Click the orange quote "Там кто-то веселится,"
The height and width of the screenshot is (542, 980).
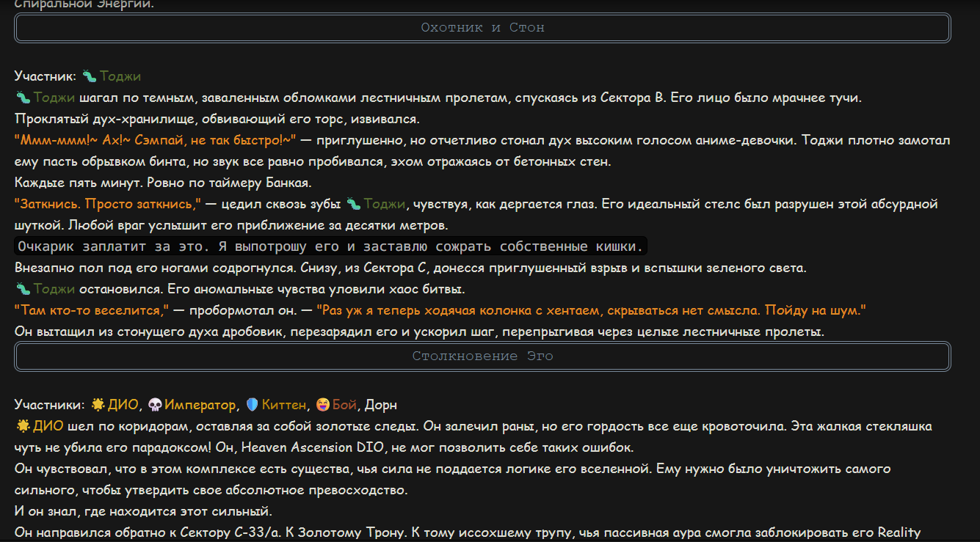click(x=92, y=310)
